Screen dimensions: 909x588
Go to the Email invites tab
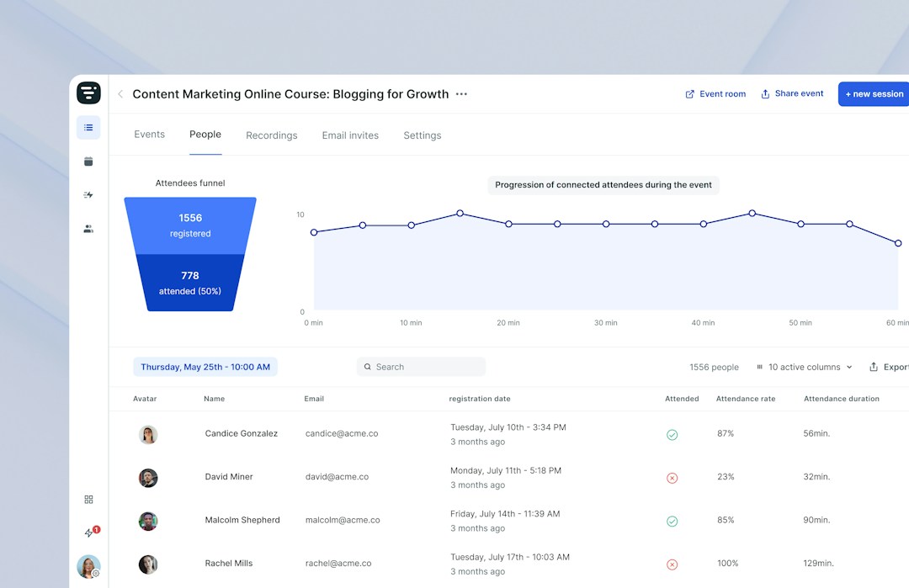(x=350, y=135)
